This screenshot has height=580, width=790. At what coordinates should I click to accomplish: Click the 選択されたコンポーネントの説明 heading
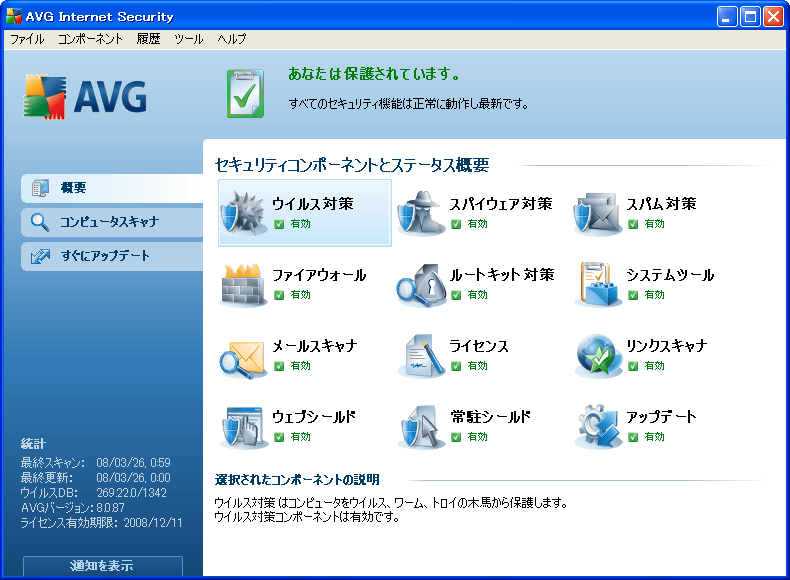click(x=297, y=479)
